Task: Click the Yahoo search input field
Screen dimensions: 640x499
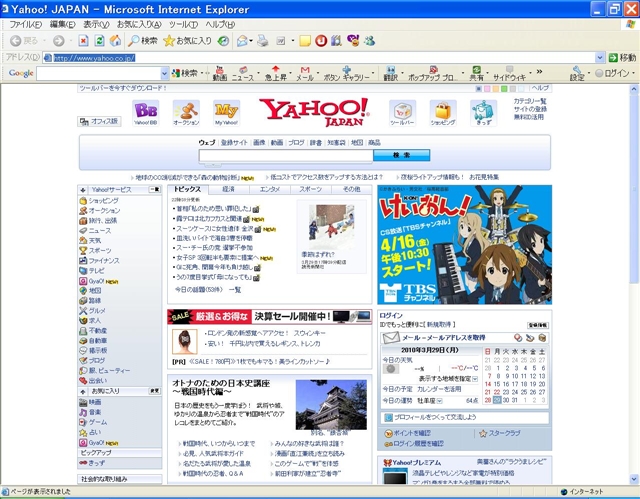Action: [286, 155]
